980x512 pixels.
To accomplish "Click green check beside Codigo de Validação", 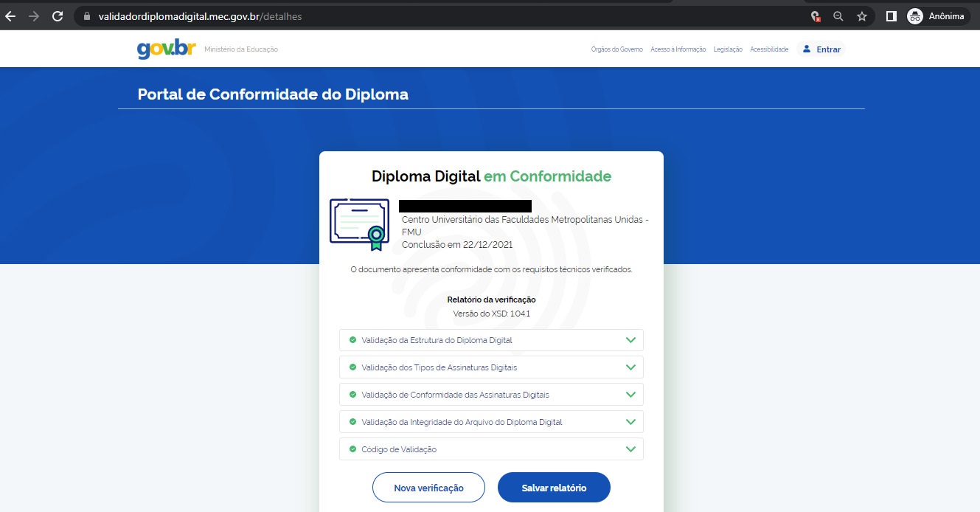I will pos(352,449).
